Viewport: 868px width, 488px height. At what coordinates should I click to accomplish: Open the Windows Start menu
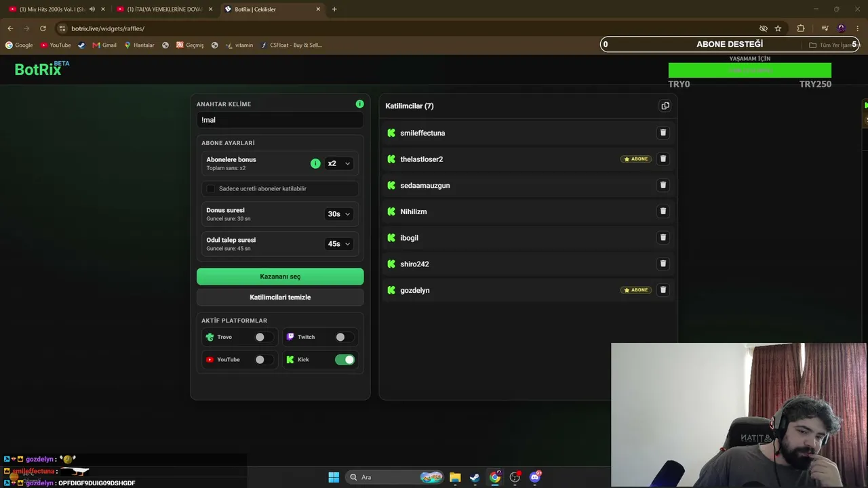[x=334, y=477]
